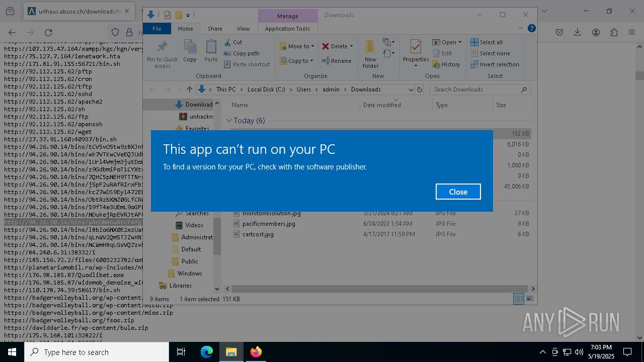
Task: Select file monitorresolution.jpg
Action: [x=271, y=213]
